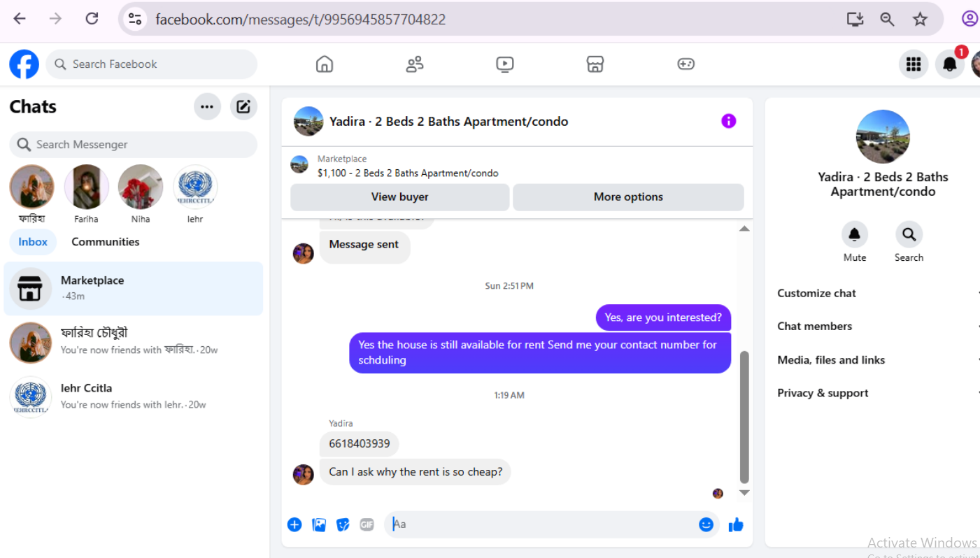Click the Facebook logo icon
The width and height of the screenshot is (980, 558).
(24, 64)
